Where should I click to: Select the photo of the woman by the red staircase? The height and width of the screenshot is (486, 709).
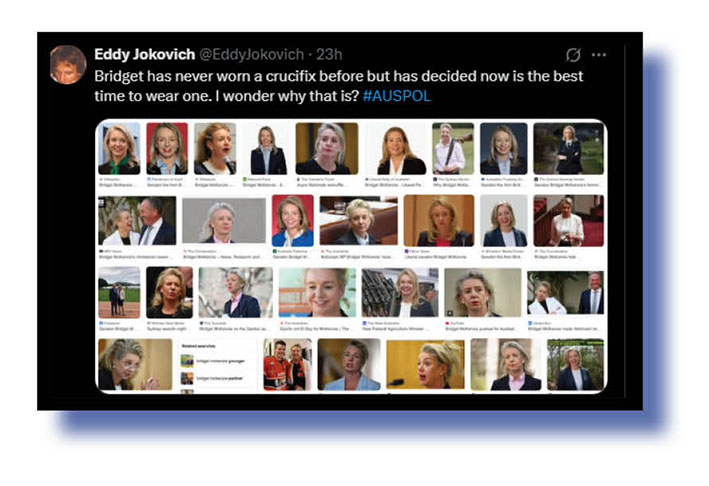tap(568, 221)
